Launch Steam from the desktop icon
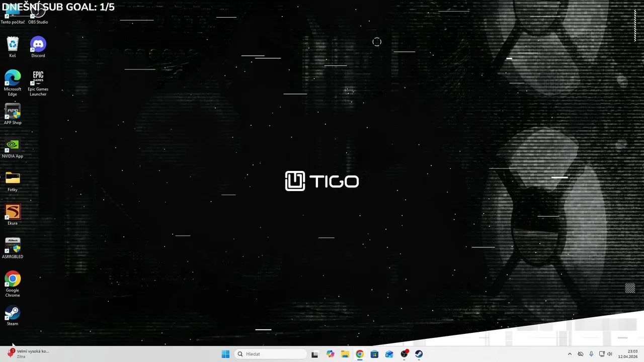Viewport: 644px width, 362px height. click(13, 316)
